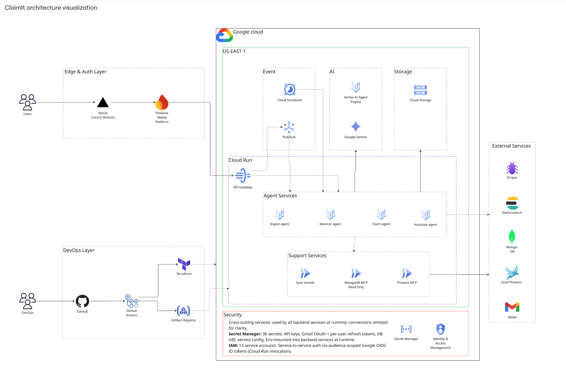Click the Elasticsearch logo
The height and width of the screenshot is (392, 566).
click(x=512, y=203)
